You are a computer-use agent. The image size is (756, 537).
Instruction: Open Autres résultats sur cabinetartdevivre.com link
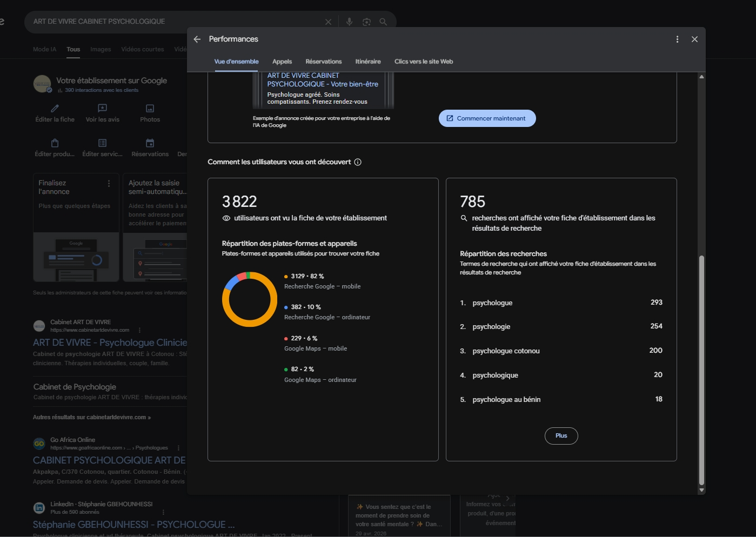click(92, 417)
